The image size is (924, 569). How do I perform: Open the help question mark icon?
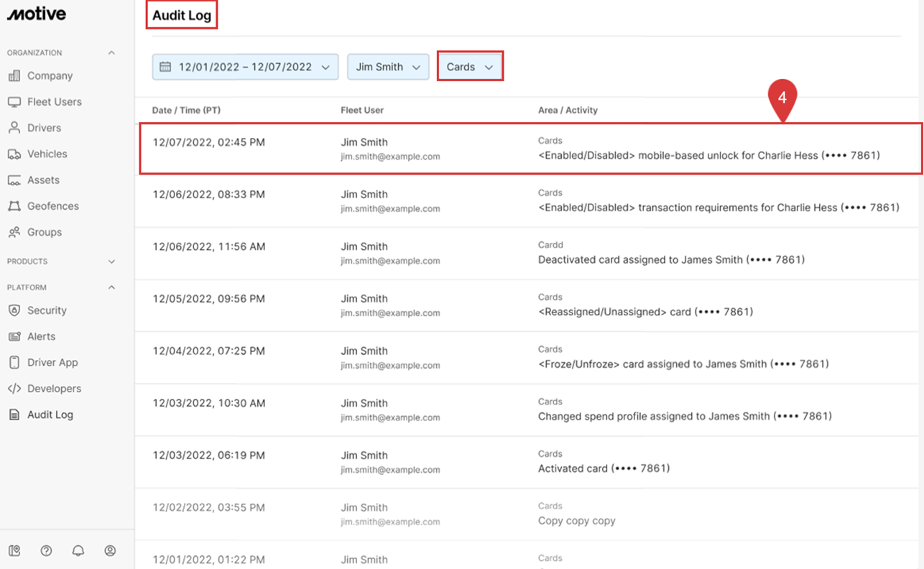click(x=47, y=551)
